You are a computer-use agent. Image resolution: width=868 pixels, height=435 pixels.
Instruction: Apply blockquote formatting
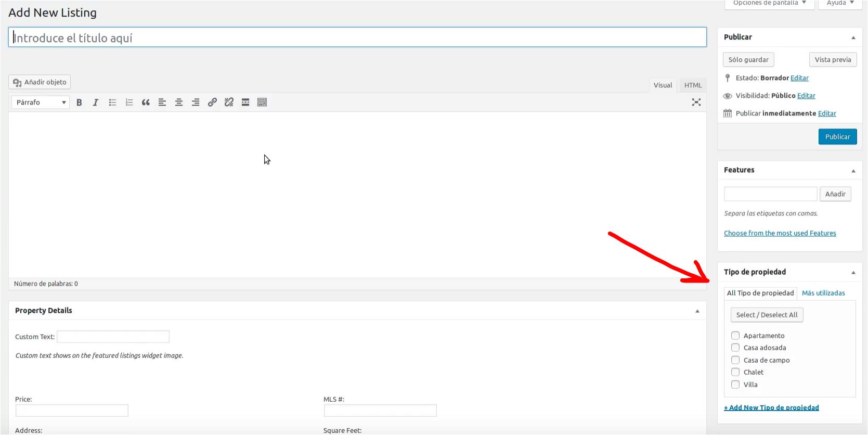click(146, 103)
